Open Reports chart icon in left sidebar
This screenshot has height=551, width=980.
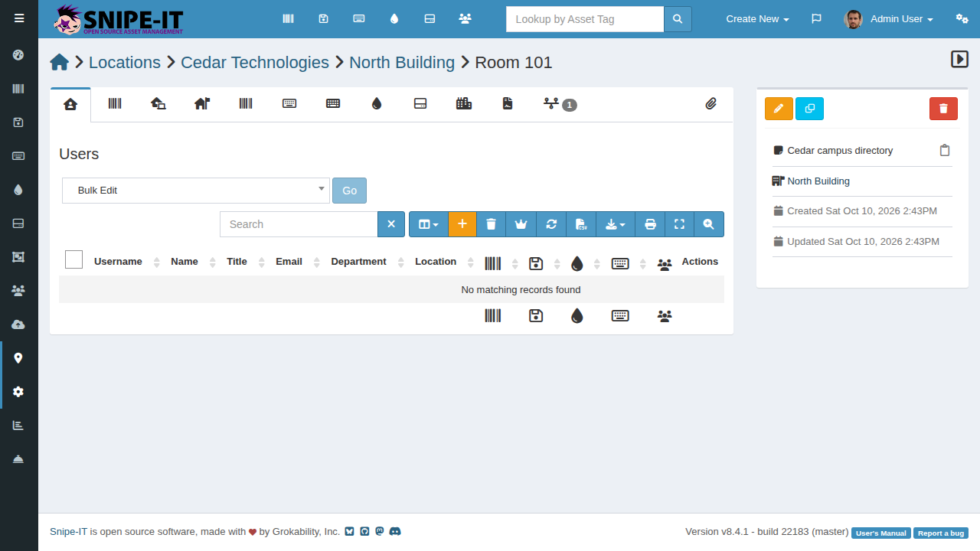[18, 425]
